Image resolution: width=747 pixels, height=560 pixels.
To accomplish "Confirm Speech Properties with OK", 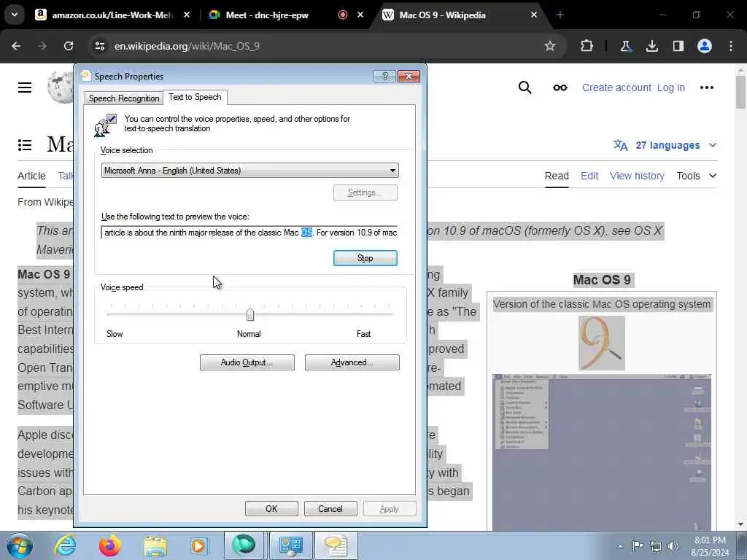I will 271,508.
